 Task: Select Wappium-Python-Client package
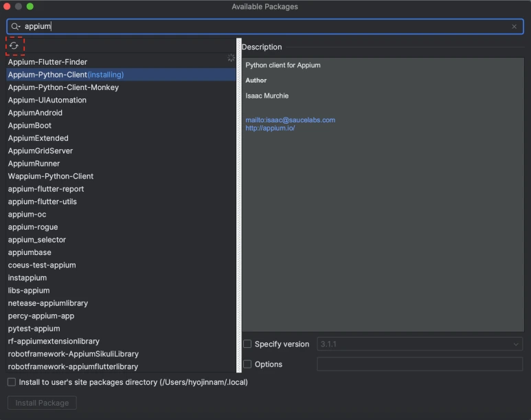click(x=121, y=176)
